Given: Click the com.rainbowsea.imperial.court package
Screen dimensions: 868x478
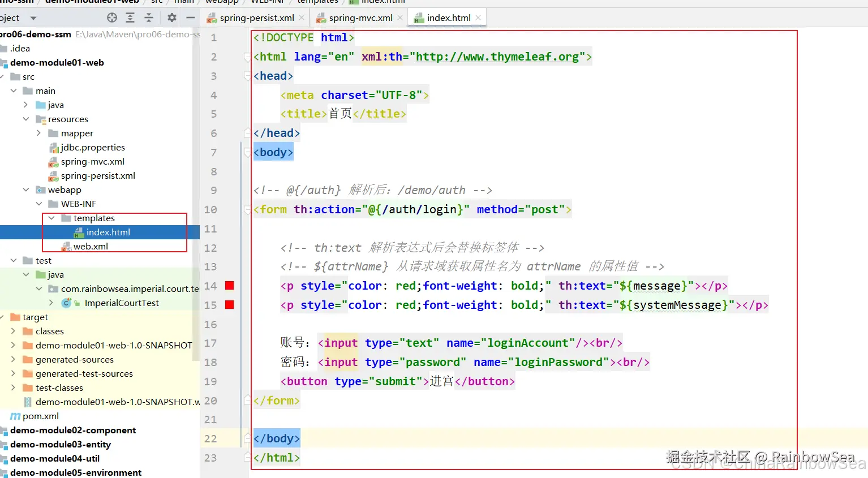Looking at the screenshot, I should [130, 288].
